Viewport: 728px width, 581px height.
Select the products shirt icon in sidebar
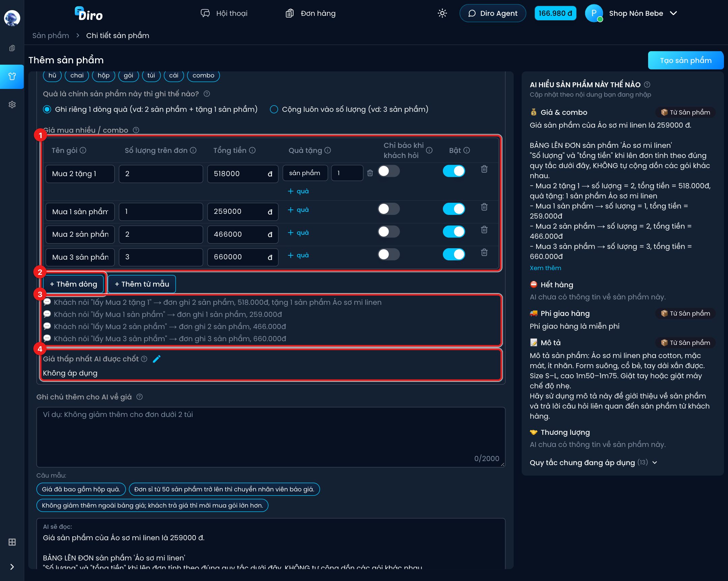[12, 76]
